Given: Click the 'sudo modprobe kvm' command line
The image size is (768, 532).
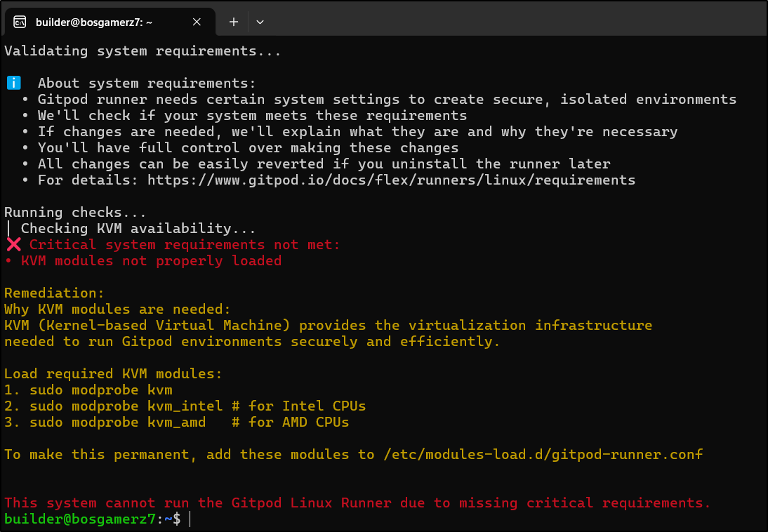Looking at the screenshot, I should 101,390.
